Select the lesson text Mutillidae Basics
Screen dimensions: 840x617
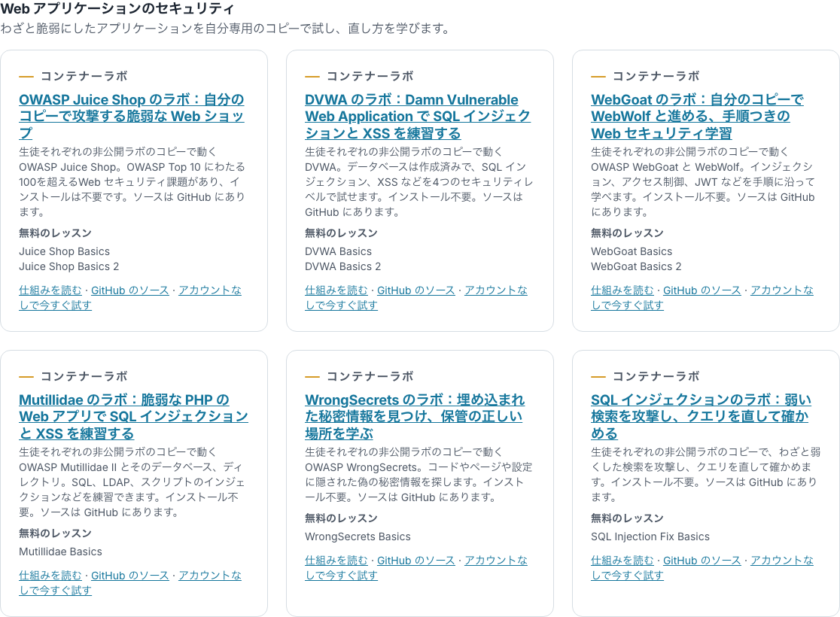pyautogui.click(x=60, y=552)
